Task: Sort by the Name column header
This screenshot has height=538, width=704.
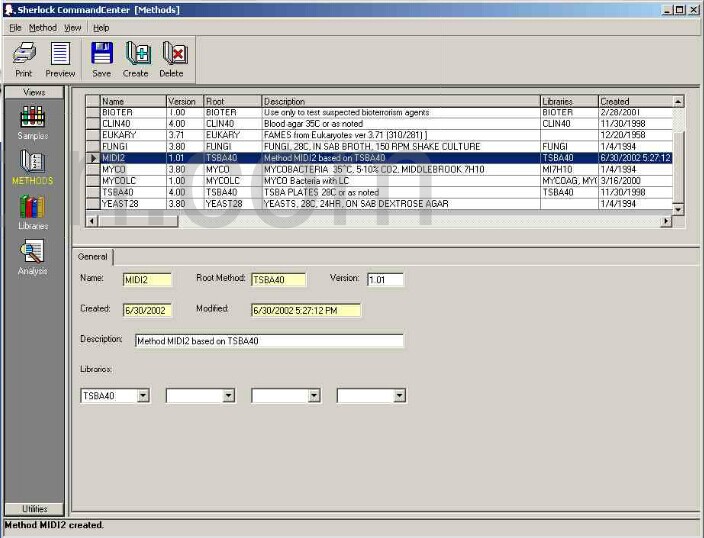Action: coord(133,101)
